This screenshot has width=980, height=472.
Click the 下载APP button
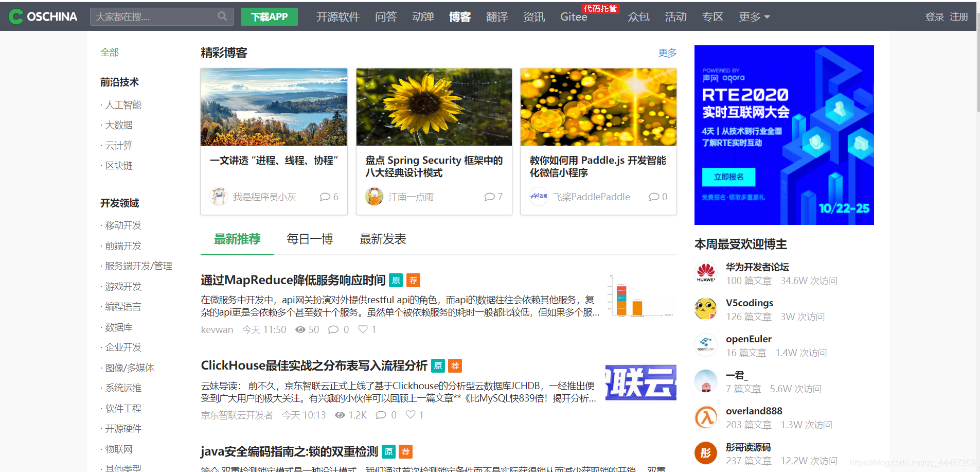coord(269,16)
